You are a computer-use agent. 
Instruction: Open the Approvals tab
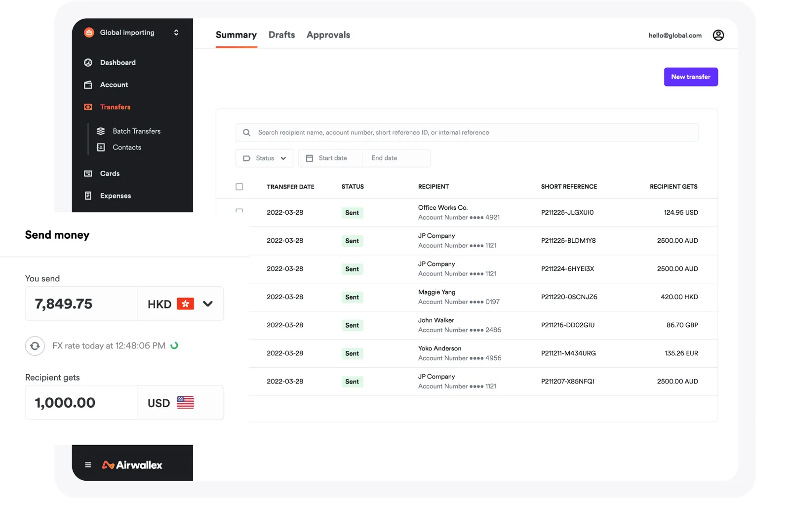[328, 35]
